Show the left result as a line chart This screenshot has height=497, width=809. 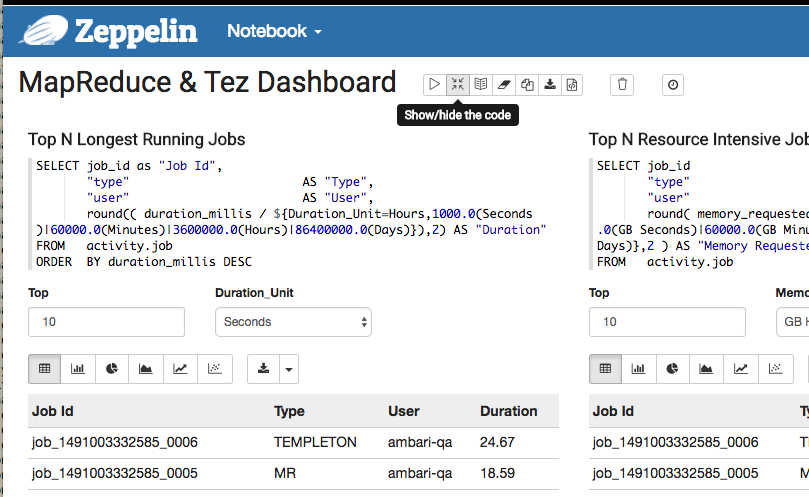[180, 369]
